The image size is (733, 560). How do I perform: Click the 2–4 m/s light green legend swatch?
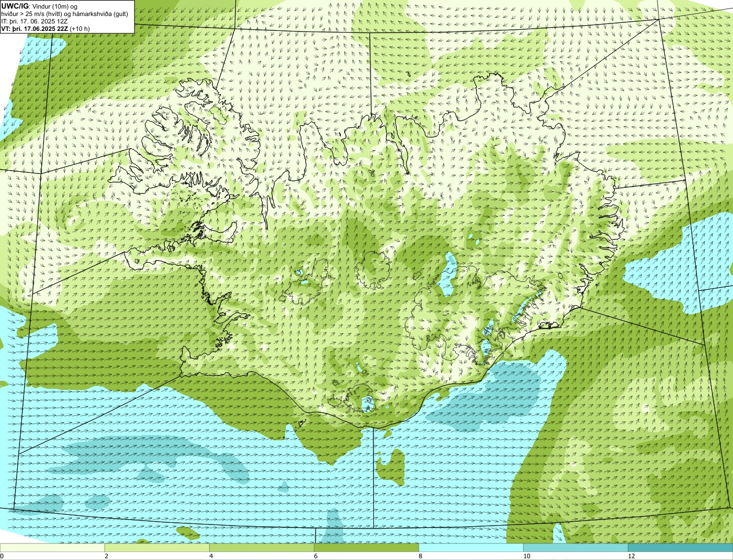(x=157, y=547)
